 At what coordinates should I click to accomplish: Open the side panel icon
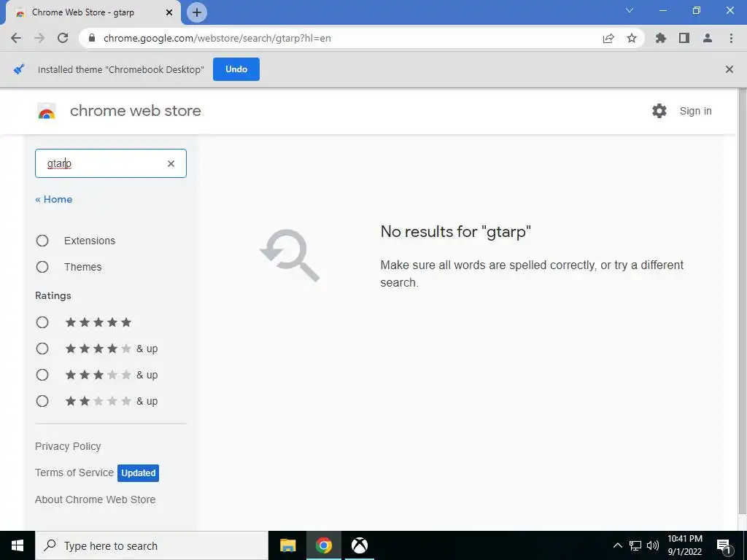click(x=684, y=38)
